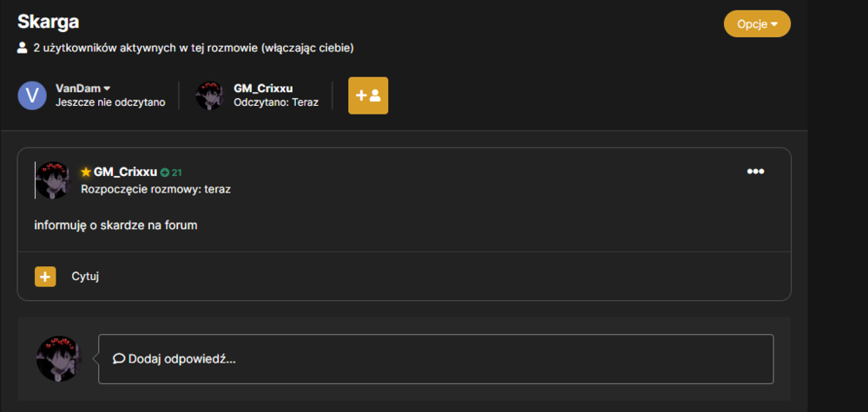This screenshot has height=412, width=868.
Task: Open GM_Crixxu profile link in participants
Action: tap(263, 88)
